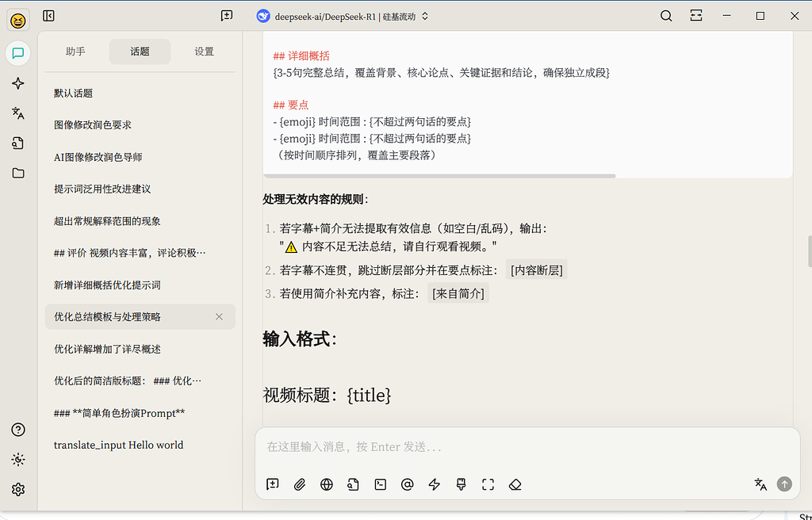Click the [内容断层] inline code tag
This screenshot has height=520, width=812.
click(x=537, y=270)
